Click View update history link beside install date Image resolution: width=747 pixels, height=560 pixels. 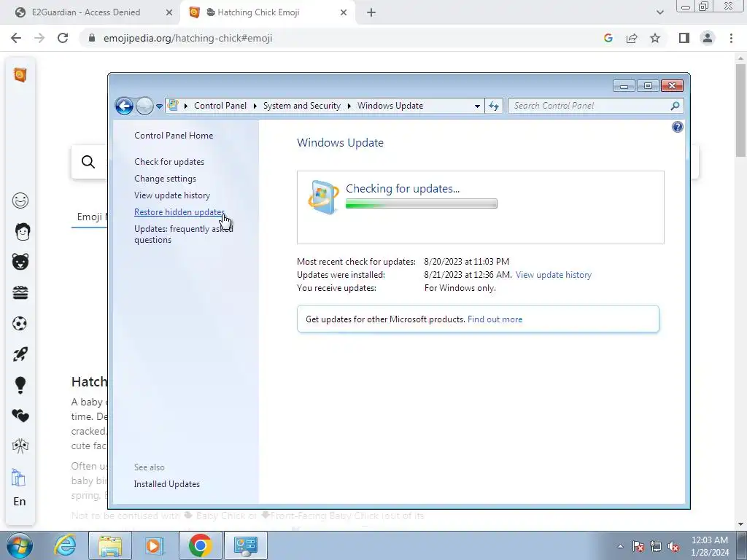click(x=553, y=275)
